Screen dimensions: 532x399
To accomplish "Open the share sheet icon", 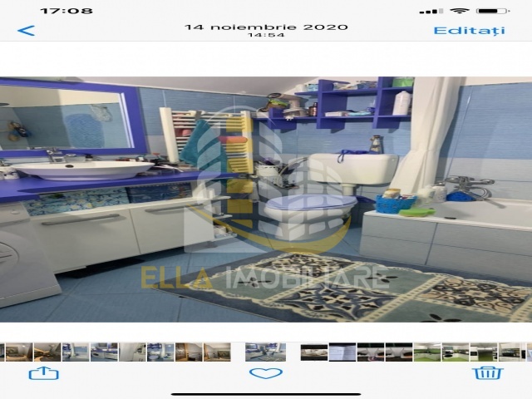I will [x=44, y=373].
